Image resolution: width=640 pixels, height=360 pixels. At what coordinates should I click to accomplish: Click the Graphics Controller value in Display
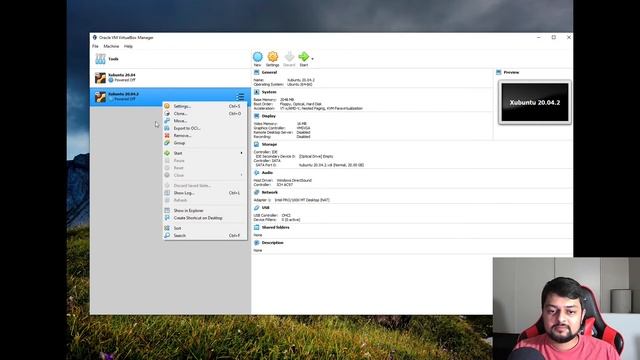303,128
